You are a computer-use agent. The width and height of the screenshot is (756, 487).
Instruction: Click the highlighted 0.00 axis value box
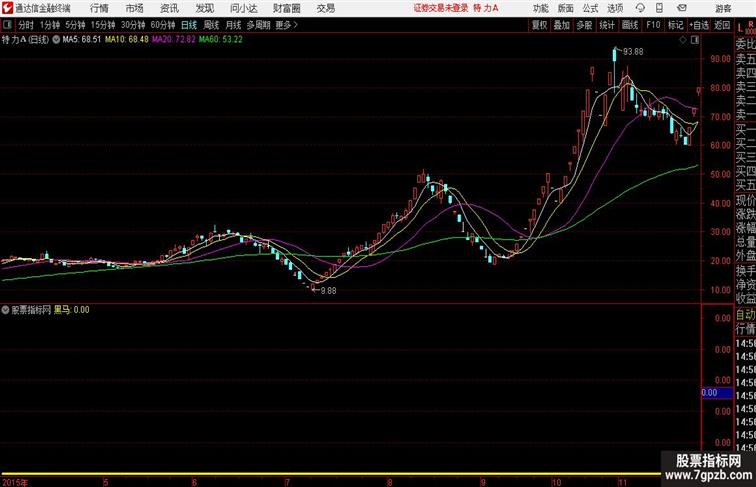(x=717, y=393)
